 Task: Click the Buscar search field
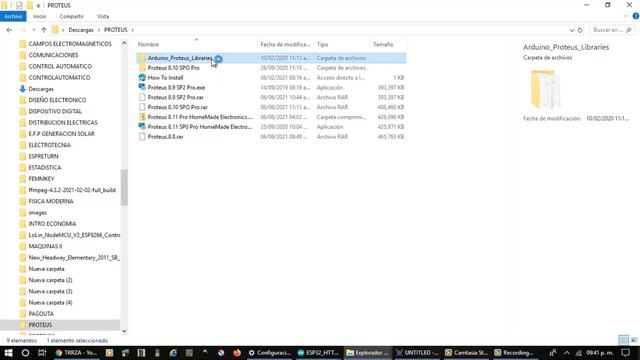(611, 30)
